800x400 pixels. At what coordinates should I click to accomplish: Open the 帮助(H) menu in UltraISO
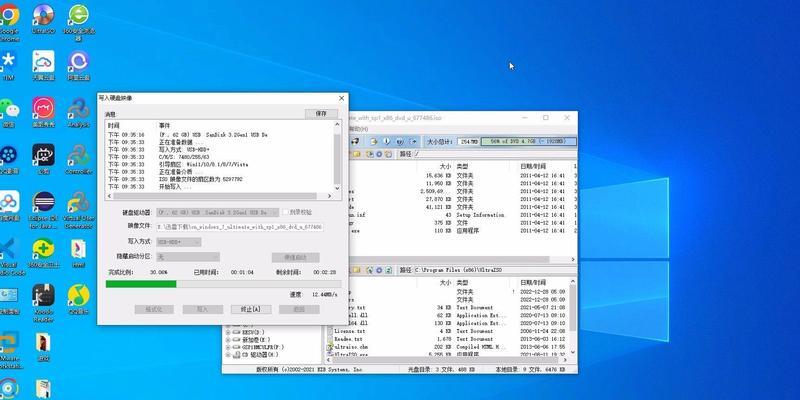coord(359,129)
